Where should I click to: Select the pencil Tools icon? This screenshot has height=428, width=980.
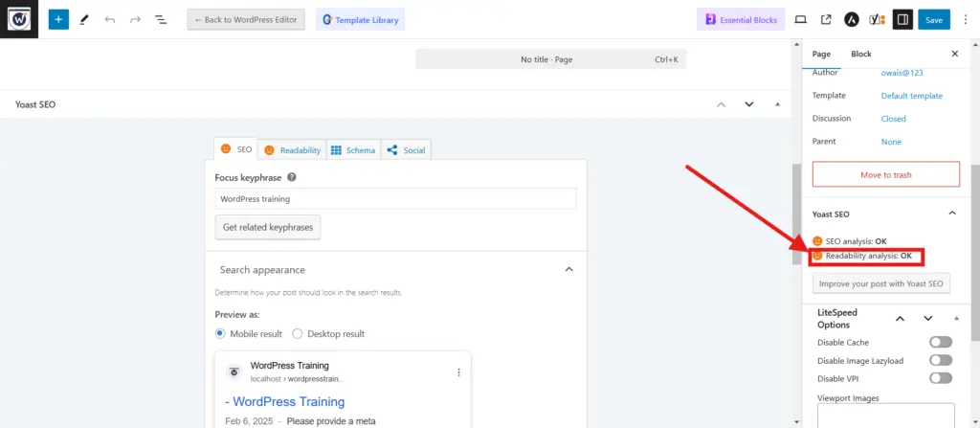[84, 19]
